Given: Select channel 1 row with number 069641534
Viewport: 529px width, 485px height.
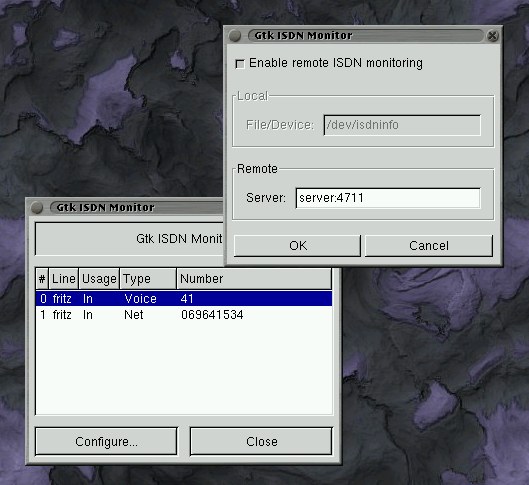Looking at the screenshot, I should [184, 315].
